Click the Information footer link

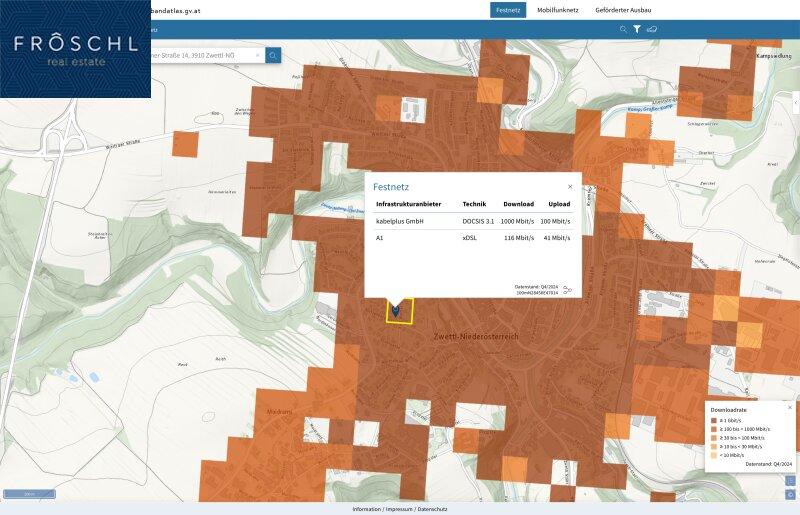coord(366,509)
